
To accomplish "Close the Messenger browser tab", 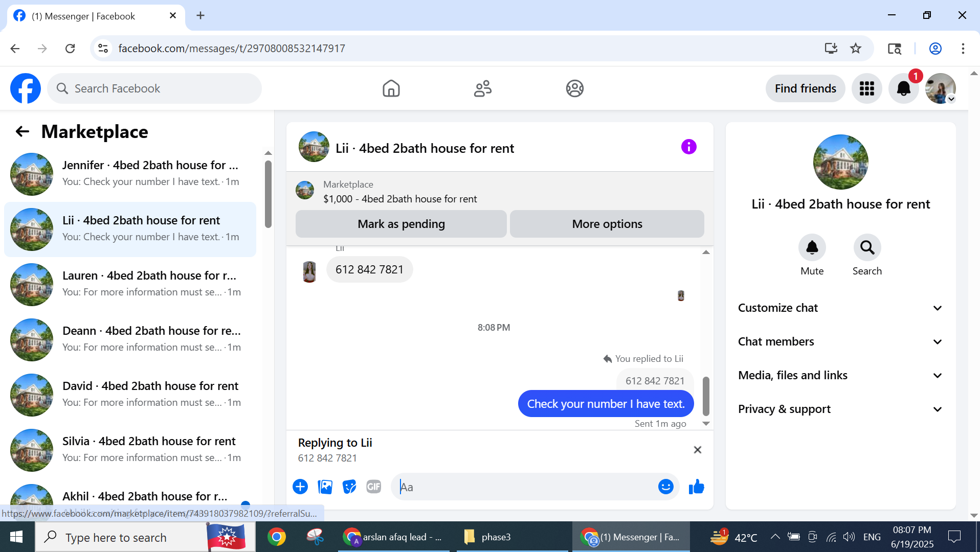I will 173,16.
